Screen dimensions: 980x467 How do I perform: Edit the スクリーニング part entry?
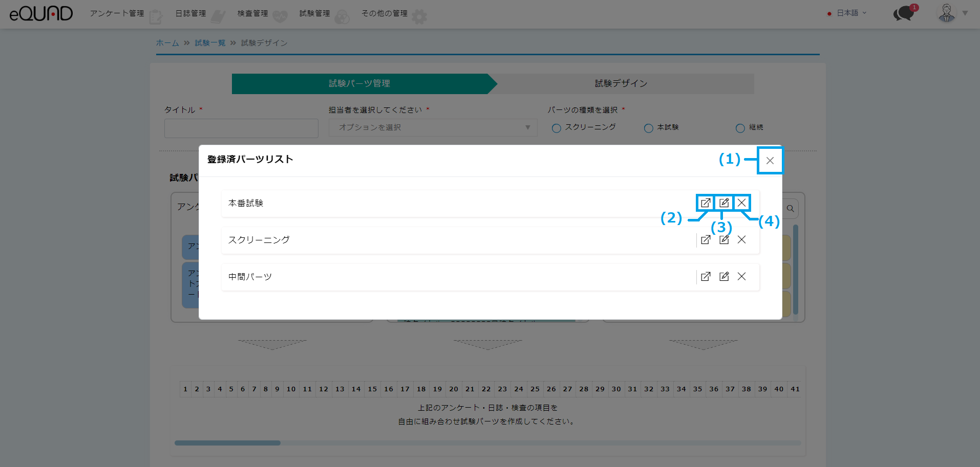(x=724, y=240)
